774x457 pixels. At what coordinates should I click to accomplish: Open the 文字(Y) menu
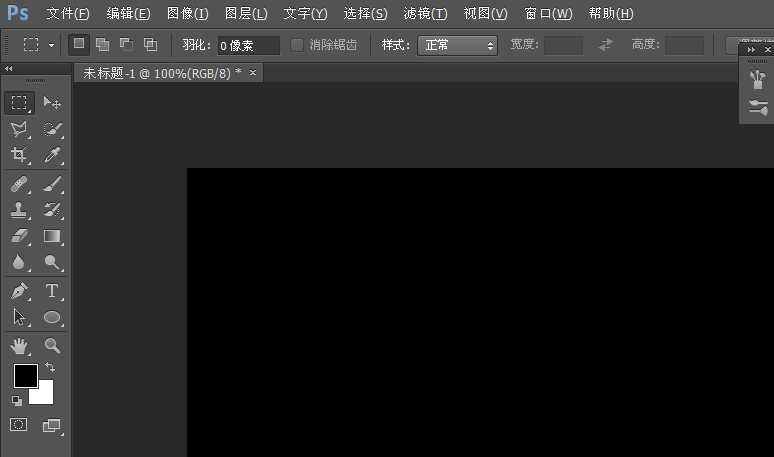tap(305, 14)
